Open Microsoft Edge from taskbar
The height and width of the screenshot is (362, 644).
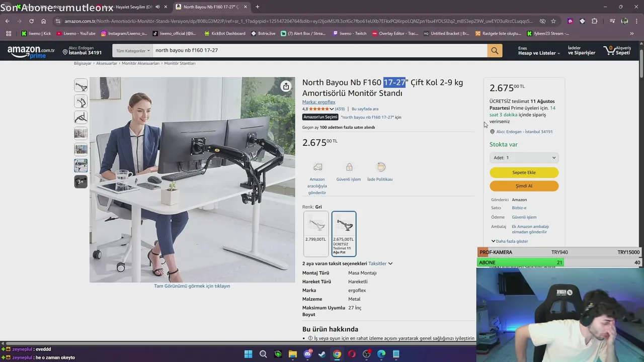[381, 354]
